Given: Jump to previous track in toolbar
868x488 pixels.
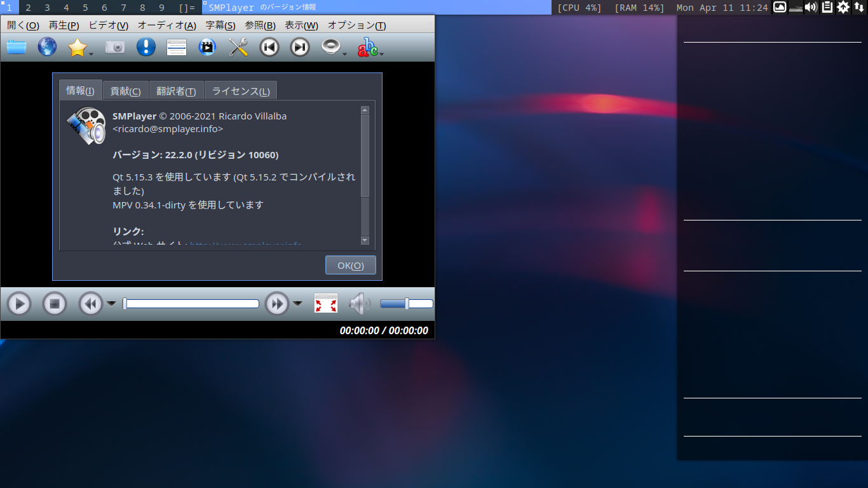Looking at the screenshot, I should tap(269, 47).
